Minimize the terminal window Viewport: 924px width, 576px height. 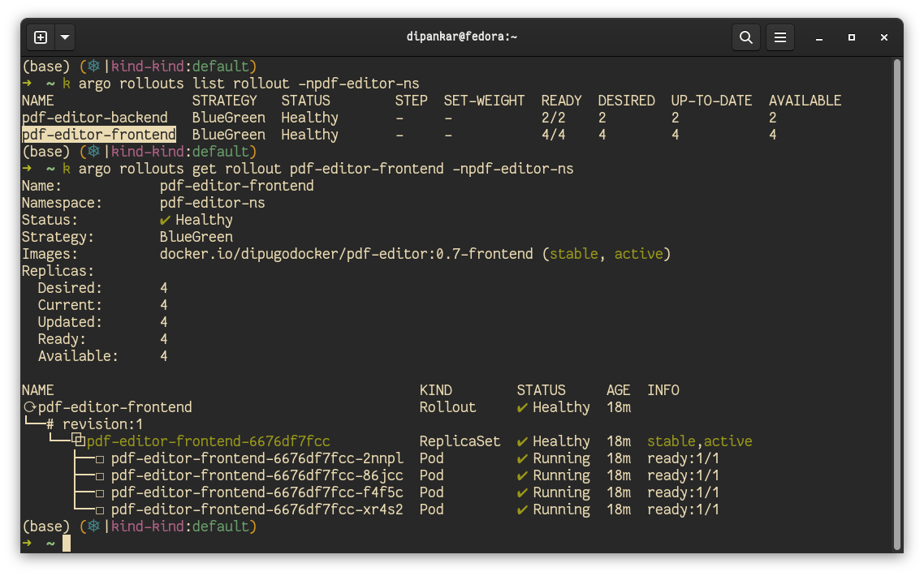[819, 37]
